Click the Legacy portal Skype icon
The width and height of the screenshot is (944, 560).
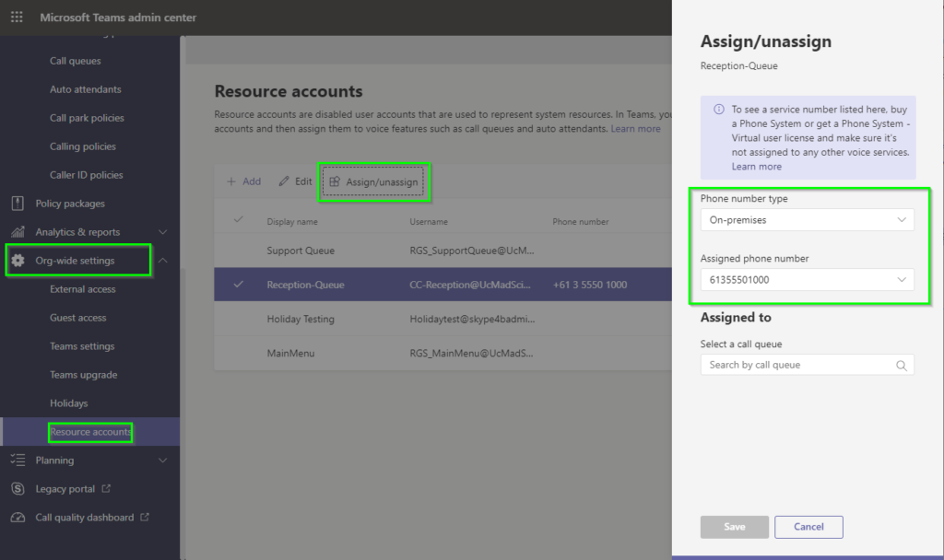pos(18,488)
